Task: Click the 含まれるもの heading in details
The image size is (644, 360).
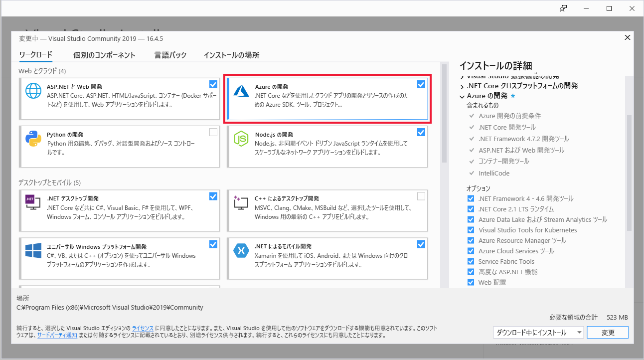Action: pos(483,106)
